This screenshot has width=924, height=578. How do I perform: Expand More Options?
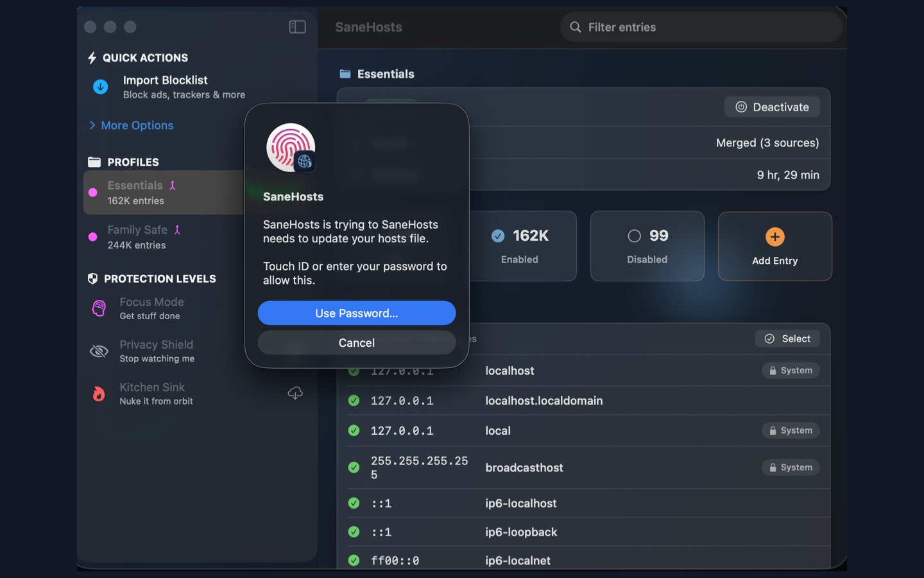coord(131,125)
